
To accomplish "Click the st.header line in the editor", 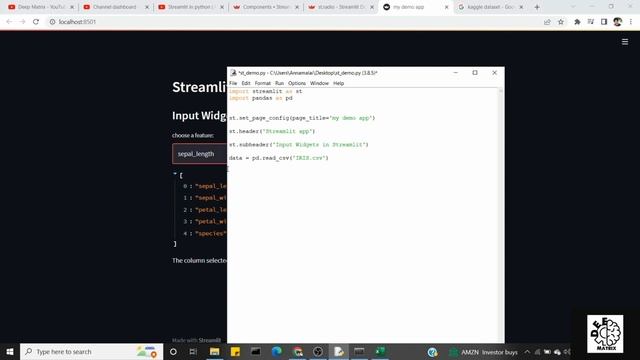I will tap(272, 131).
